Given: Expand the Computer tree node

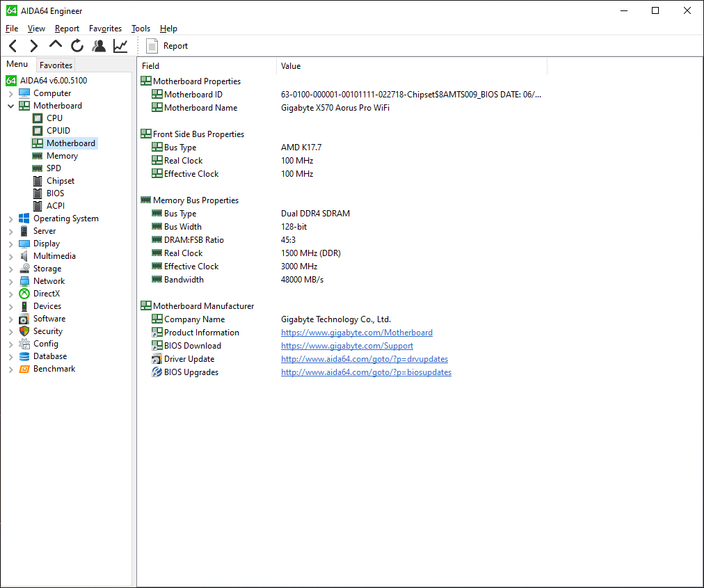Looking at the screenshot, I should pyautogui.click(x=10, y=93).
